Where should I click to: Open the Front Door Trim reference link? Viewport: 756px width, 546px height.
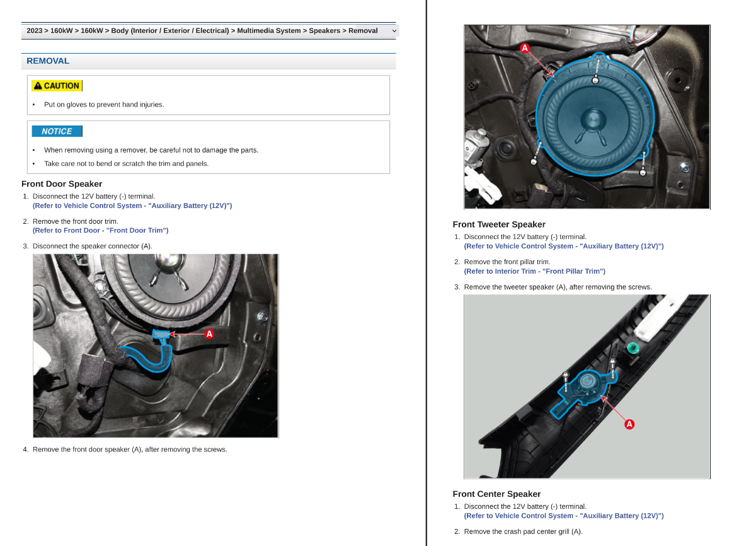101,230
